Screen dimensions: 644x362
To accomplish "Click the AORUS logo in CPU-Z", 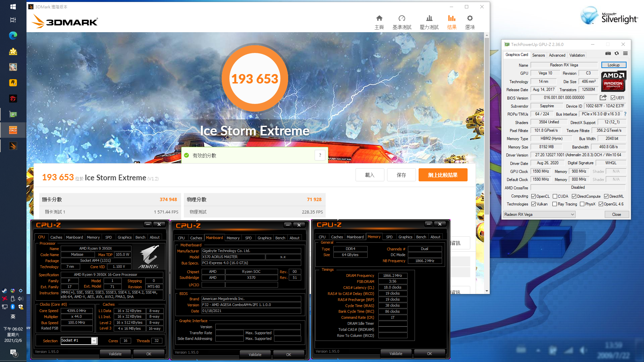I will (149, 256).
